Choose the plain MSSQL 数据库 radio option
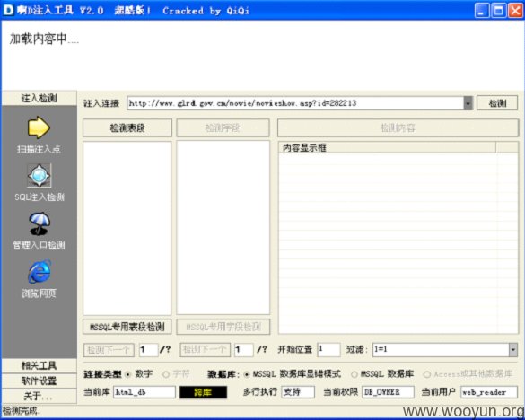 tap(354, 374)
